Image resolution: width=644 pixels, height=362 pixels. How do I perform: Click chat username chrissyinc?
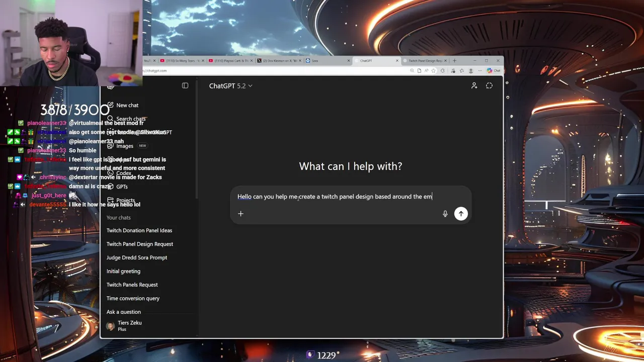pos(53,177)
